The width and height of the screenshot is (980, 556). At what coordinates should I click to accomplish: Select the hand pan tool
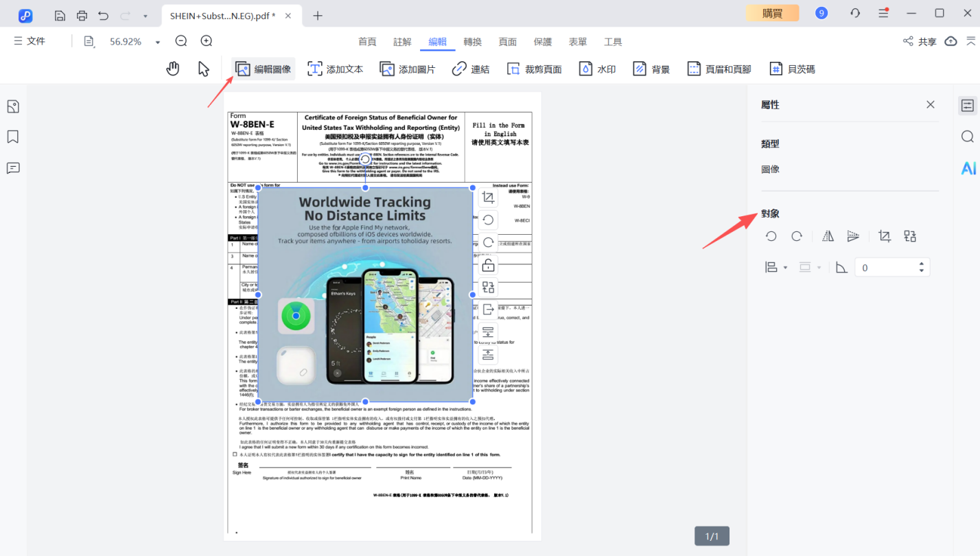173,69
